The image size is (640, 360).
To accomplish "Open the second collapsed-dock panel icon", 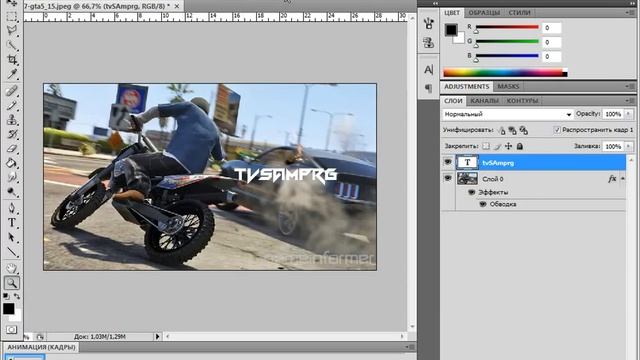I will pos(428,42).
